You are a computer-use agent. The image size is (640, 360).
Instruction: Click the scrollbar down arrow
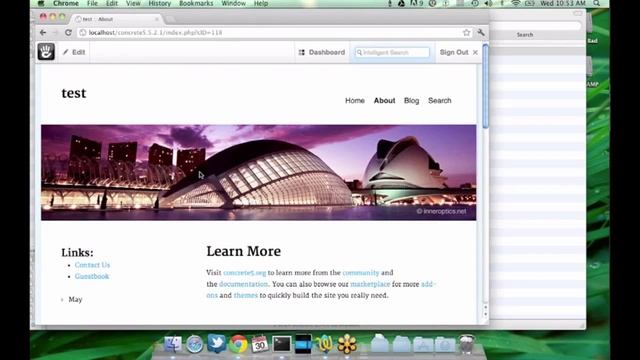coord(485,314)
